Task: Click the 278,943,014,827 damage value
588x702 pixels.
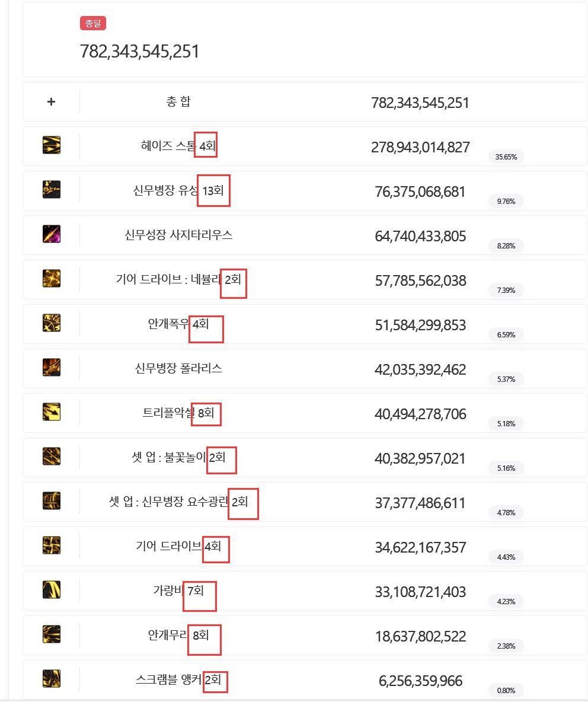Action: pos(420,147)
